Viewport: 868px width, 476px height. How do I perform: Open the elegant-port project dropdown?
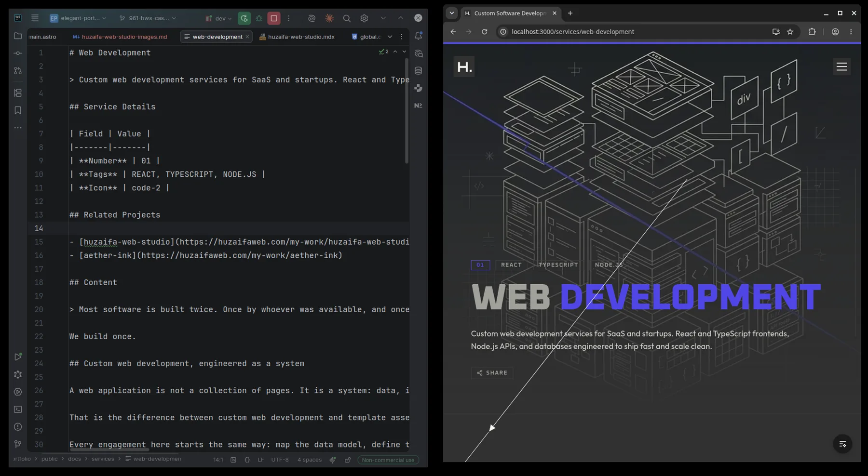click(x=78, y=18)
